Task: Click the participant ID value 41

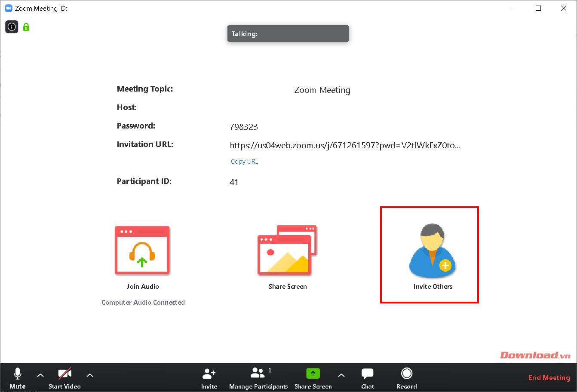Action: 234,182
